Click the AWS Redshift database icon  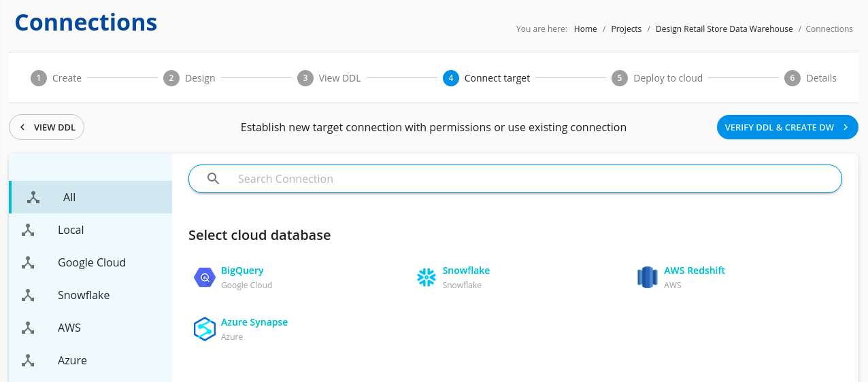(x=648, y=277)
